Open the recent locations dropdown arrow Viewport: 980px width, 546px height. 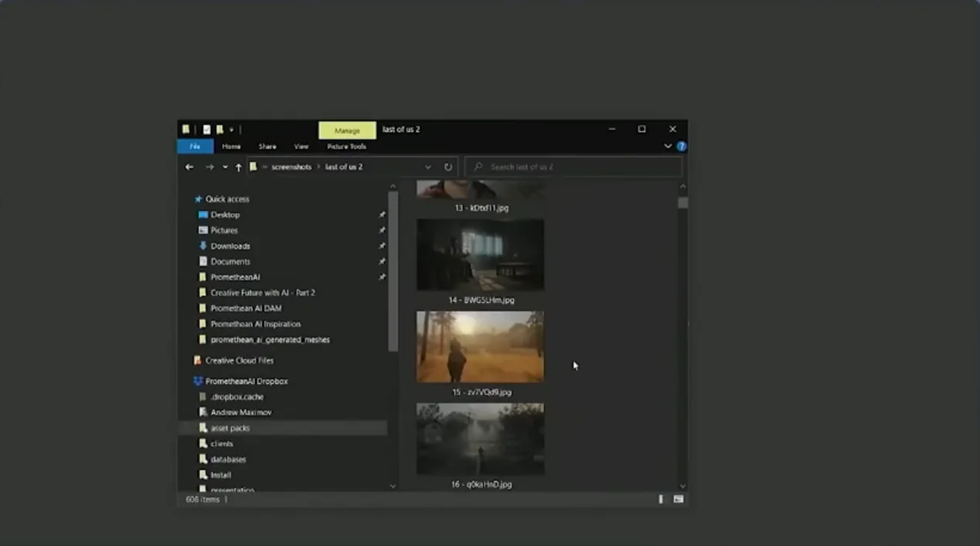225,167
